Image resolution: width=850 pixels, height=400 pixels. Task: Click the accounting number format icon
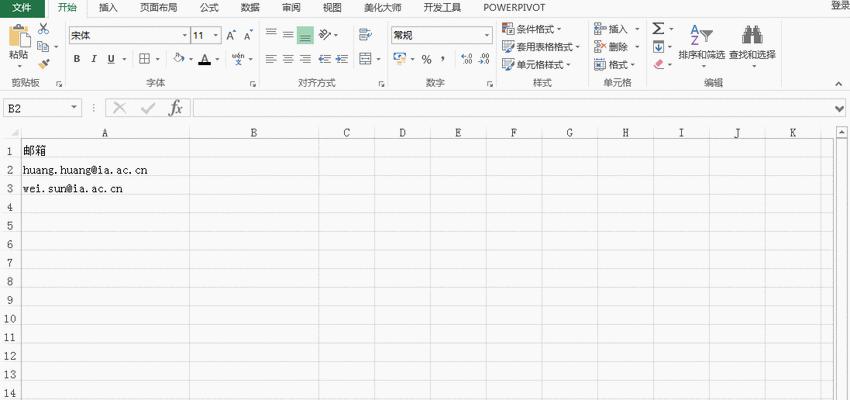(400, 58)
